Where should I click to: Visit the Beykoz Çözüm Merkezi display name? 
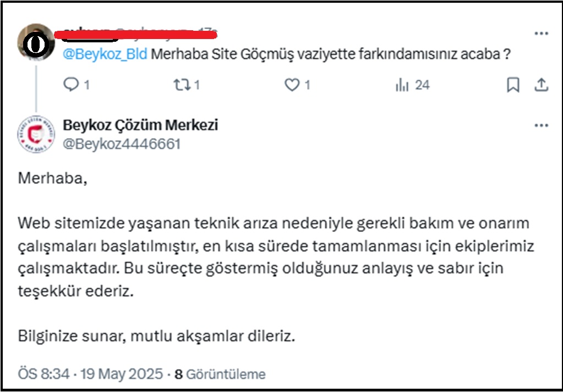(140, 125)
